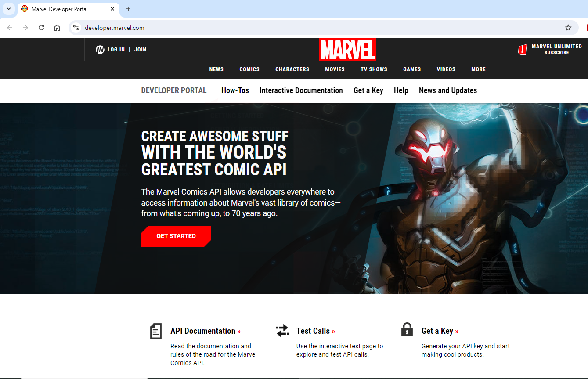Click the address bar URL field
The width and height of the screenshot is (588, 379).
pyautogui.click(x=323, y=28)
